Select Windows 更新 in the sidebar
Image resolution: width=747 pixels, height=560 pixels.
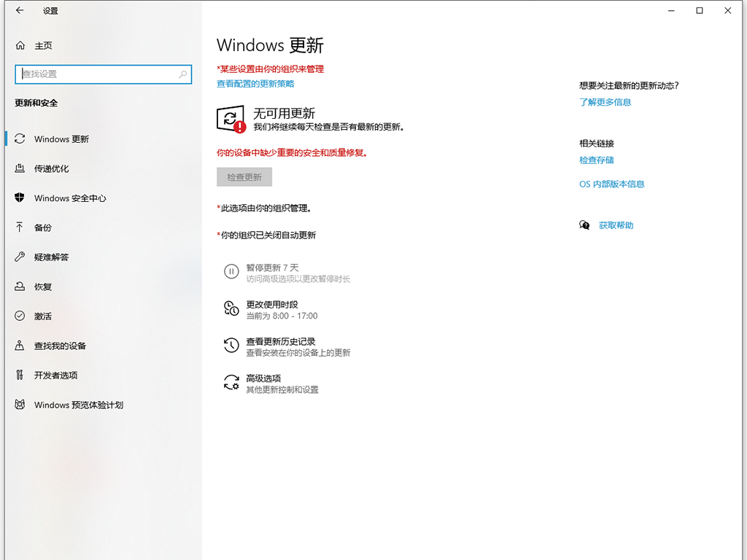[61, 139]
